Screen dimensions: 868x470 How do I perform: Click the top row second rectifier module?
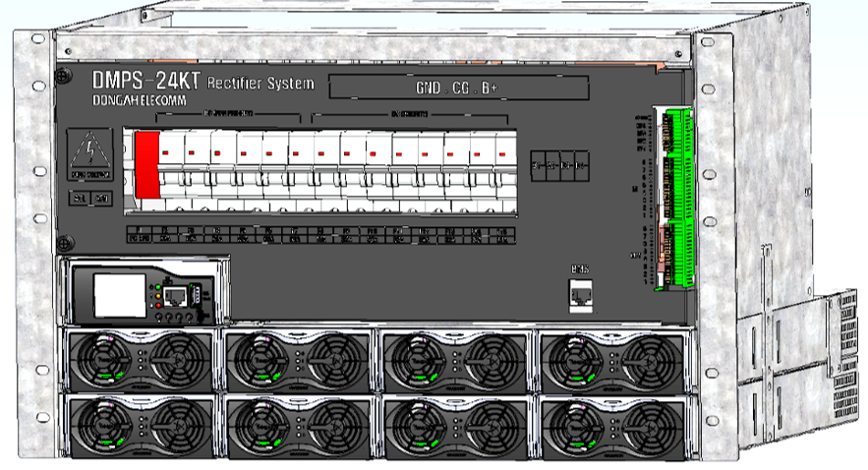(299, 360)
